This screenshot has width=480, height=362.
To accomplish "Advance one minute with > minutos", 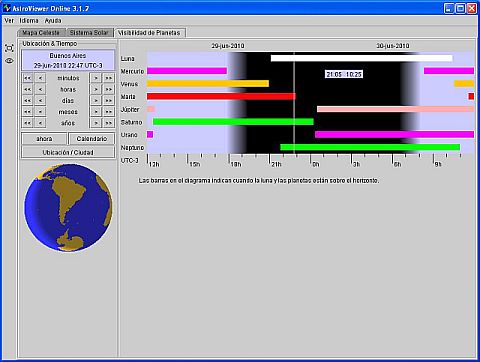I will click(x=96, y=78).
